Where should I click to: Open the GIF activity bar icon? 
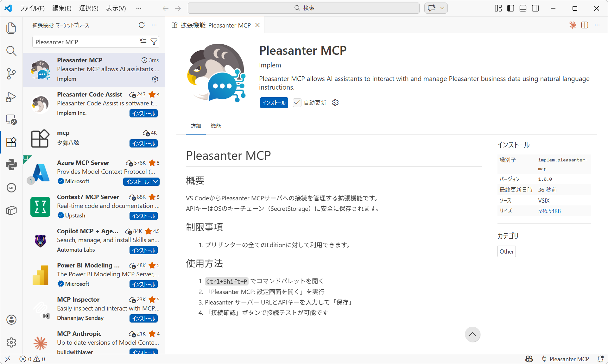pos(11,188)
